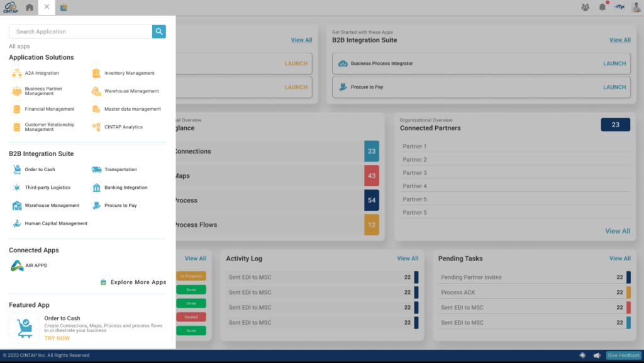Open the notifications bell

pyautogui.click(x=602, y=7)
